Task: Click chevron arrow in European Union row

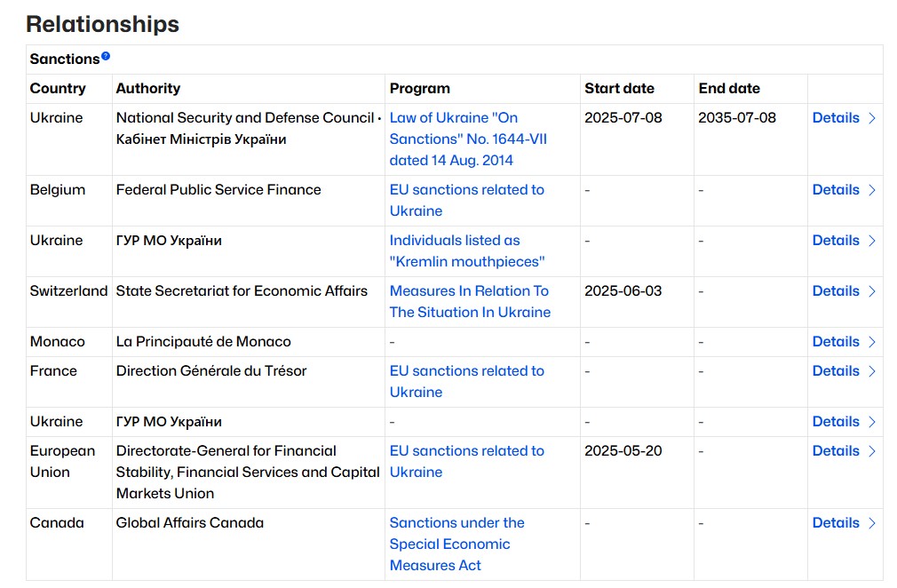Action: click(x=872, y=451)
